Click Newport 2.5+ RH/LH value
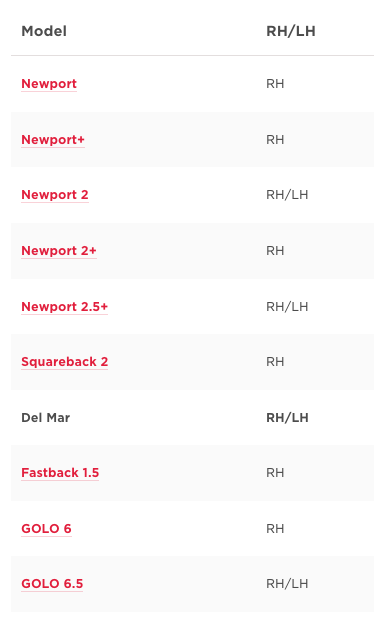The width and height of the screenshot is (374, 618). coord(287,307)
